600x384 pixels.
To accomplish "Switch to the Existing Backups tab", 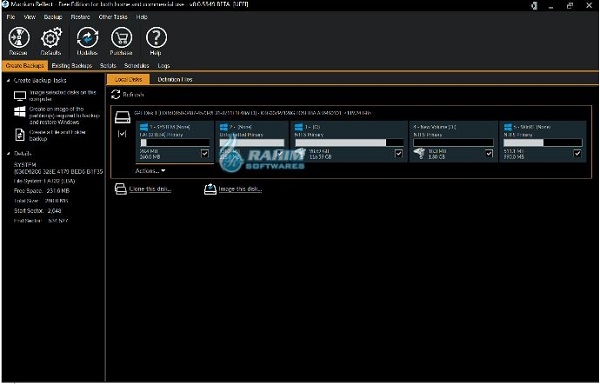I will tap(72, 66).
